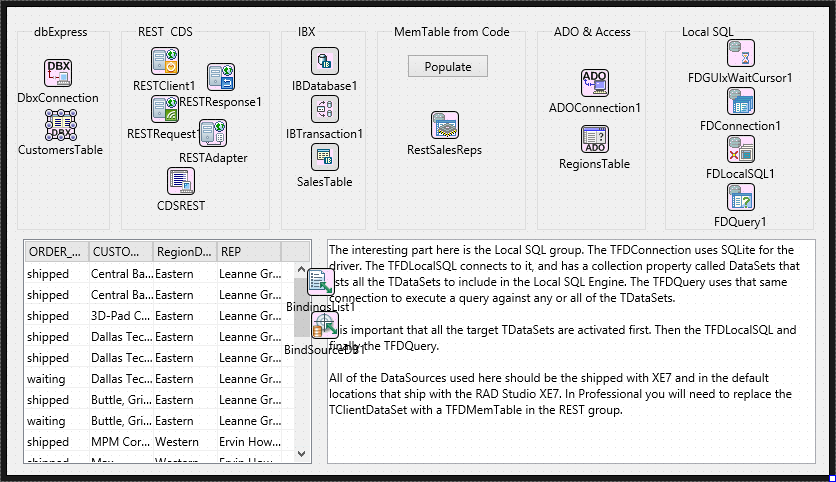Select the ADO & Access group label
Viewport: 836px width, 482px height.
coord(592,32)
